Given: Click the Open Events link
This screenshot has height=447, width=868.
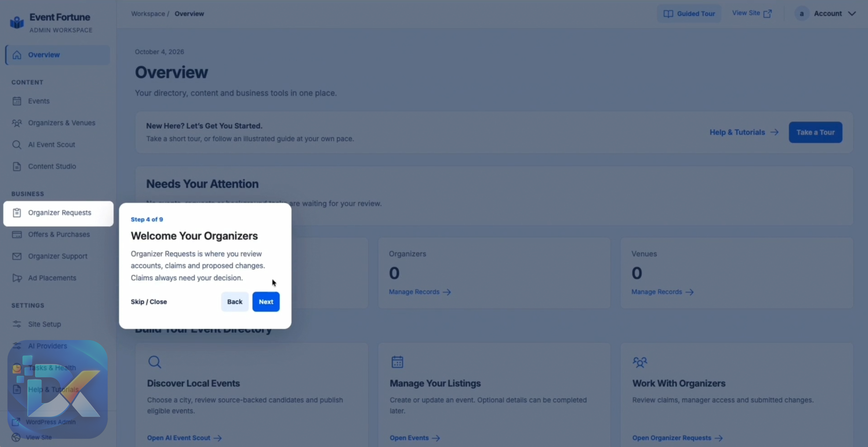Looking at the screenshot, I should coord(415,438).
